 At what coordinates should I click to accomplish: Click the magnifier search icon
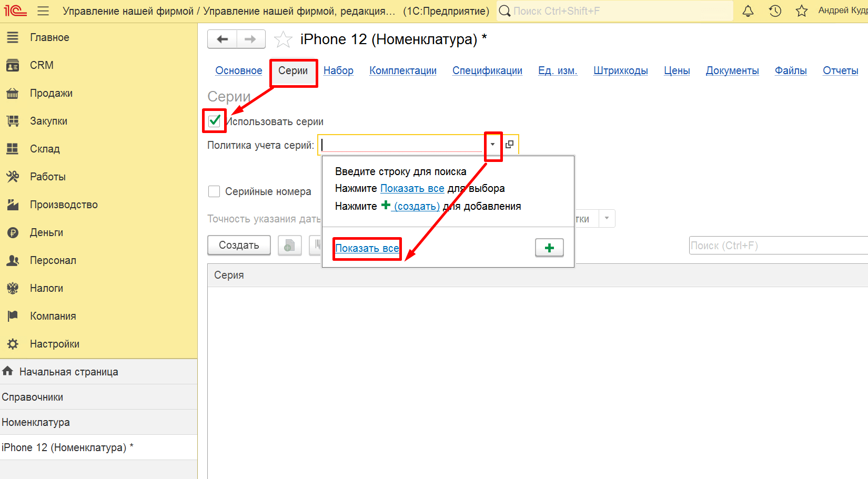pyautogui.click(x=504, y=11)
